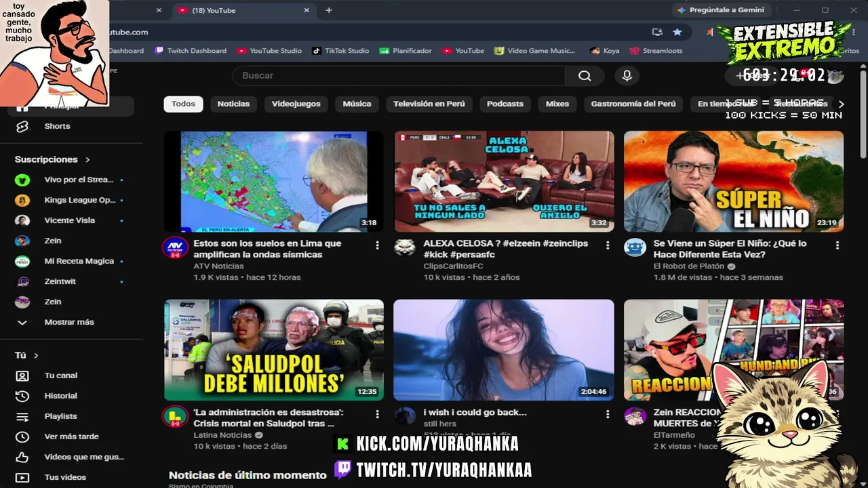Open title 'i wish i could go back...'
Screen dimensions: 868x488
tap(475, 412)
